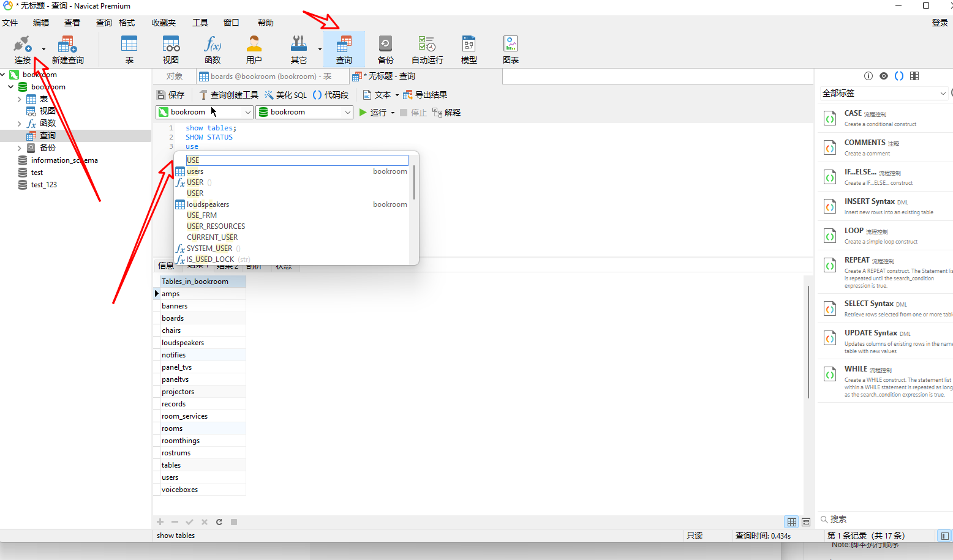Open the bookroom database selector dropdown
The image size is (953, 560).
[347, 112]
